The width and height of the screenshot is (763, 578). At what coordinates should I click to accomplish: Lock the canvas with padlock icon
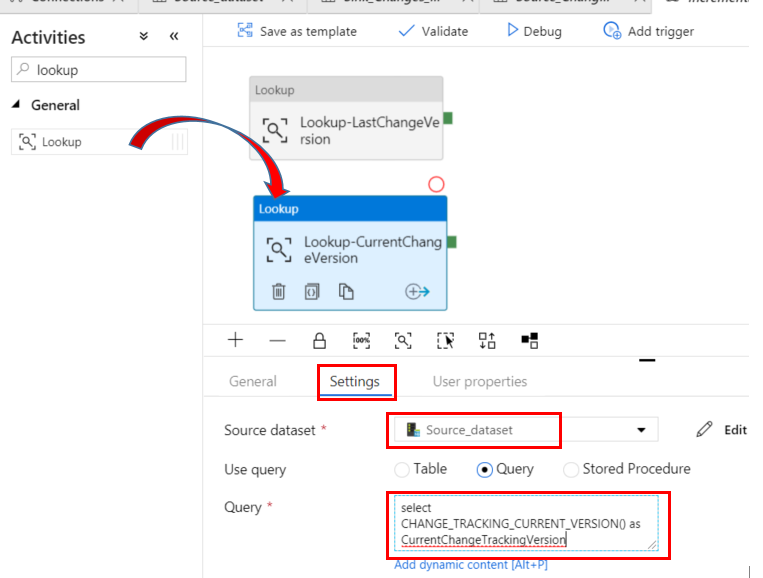coord(319,341)
